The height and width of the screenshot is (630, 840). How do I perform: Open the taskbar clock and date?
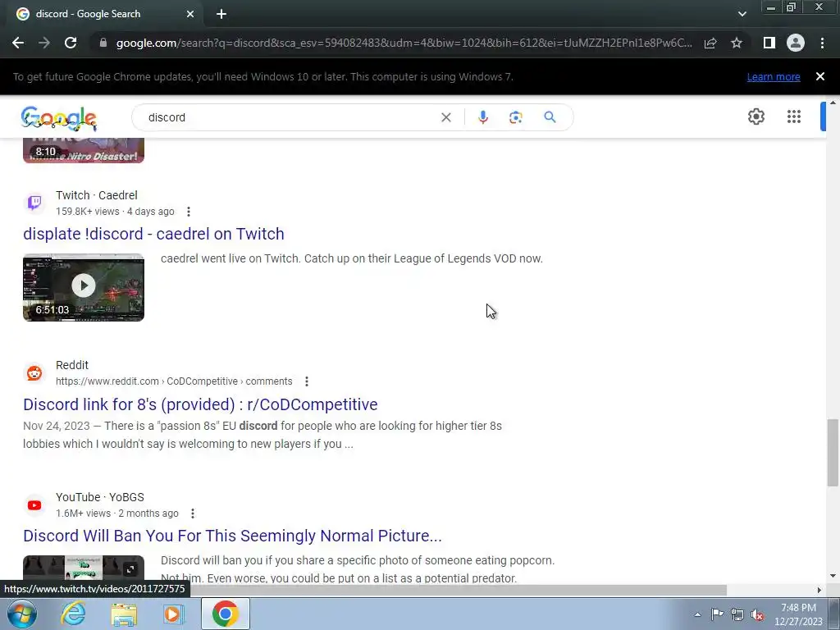point(798,614)
